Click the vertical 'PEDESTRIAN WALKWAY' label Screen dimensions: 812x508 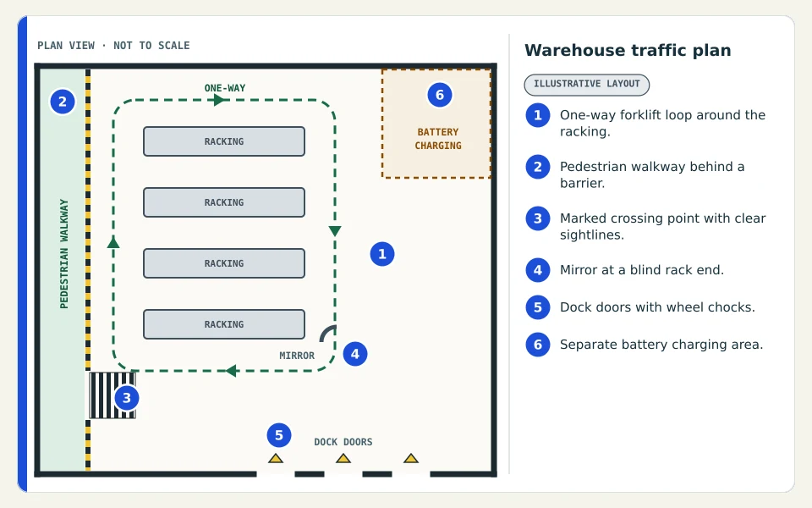click(63, 254)
